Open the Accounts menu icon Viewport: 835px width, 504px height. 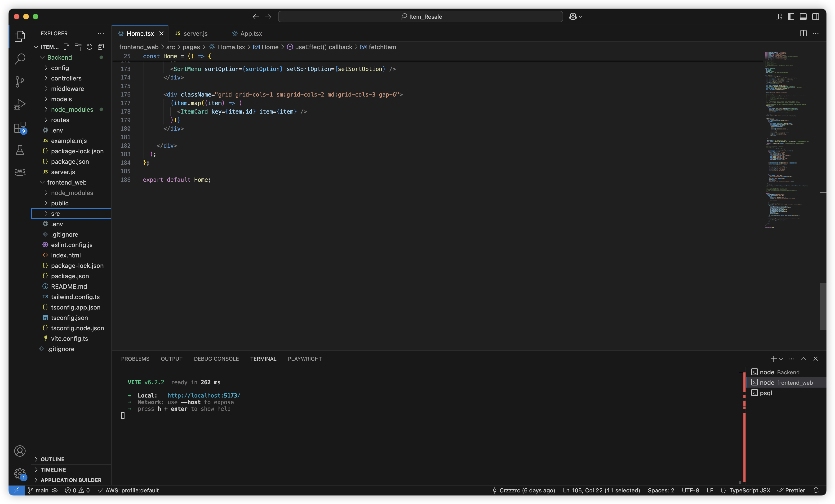(20, 451)
